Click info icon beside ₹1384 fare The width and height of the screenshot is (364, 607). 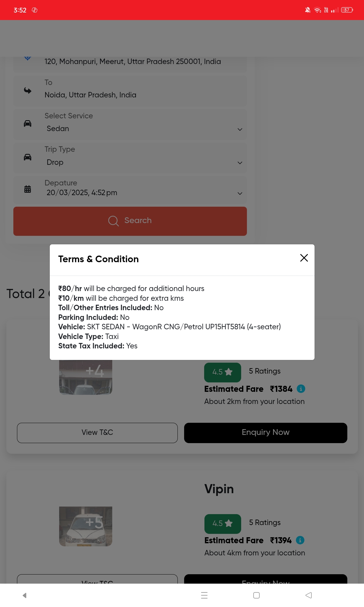tap(301, 389)
